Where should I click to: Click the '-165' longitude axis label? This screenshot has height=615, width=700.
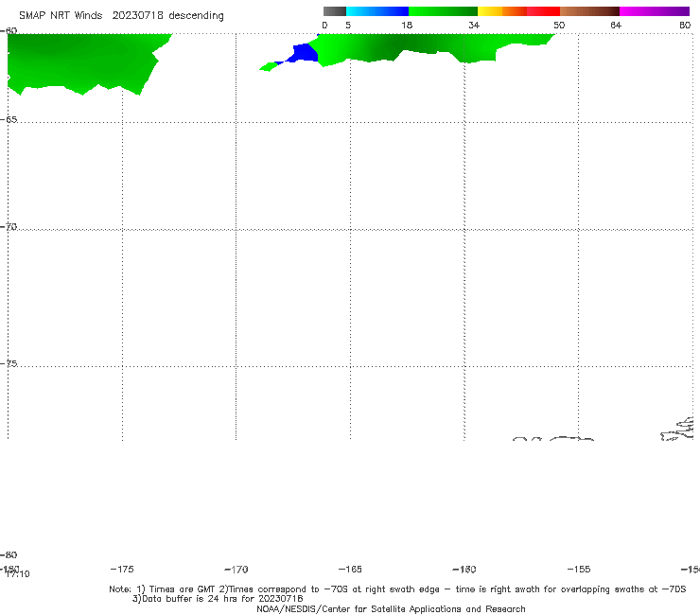(x=350, y=569)
